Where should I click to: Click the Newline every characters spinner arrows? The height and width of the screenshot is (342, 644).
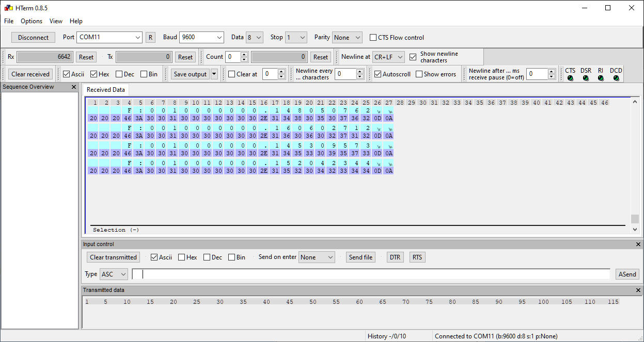click(360, 74)
